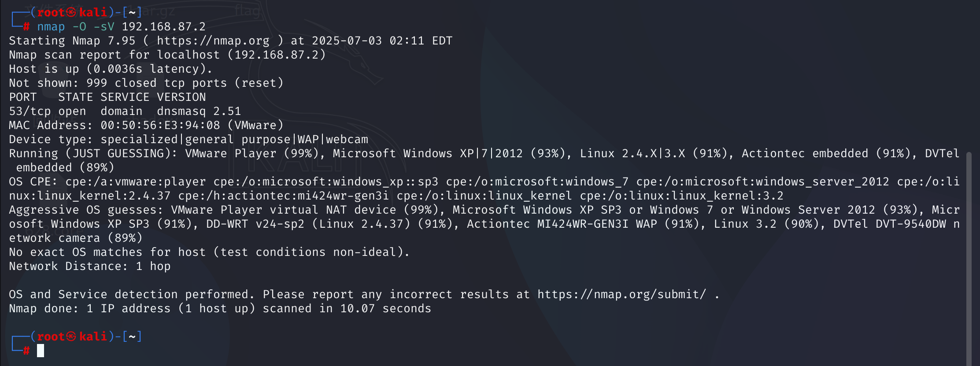This screenshot has width=980, height=366.
Task: Click the cursor block at the bottom prompt
Action: click(x=41, y=351)
